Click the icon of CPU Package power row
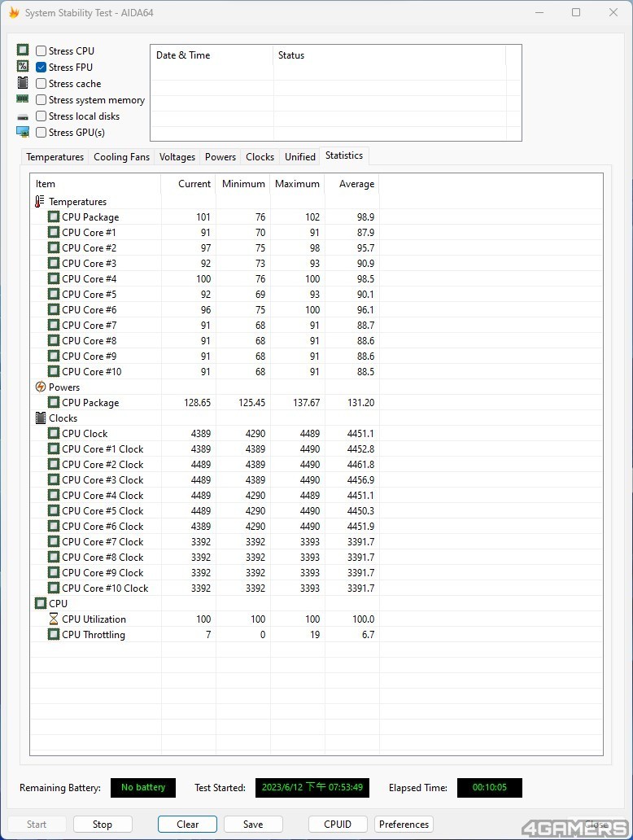The height and width of the screenshot is (840, 633). [54, 402]
